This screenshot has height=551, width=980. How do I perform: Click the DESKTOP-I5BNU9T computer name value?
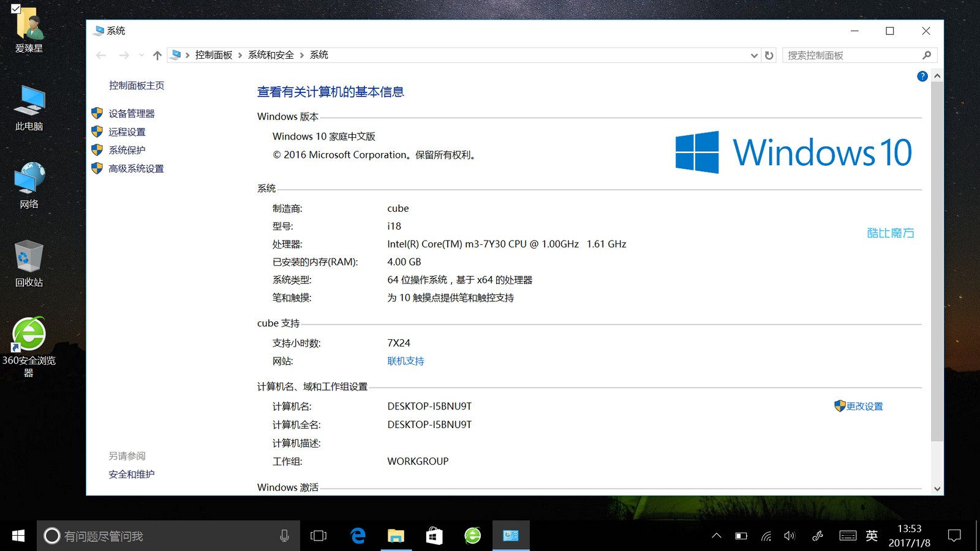(x=429, y=407)
